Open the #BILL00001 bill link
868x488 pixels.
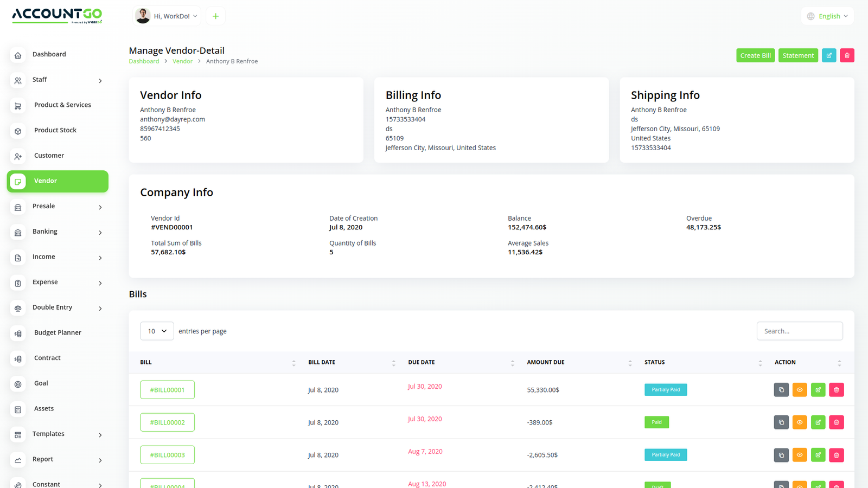[167, 390]
